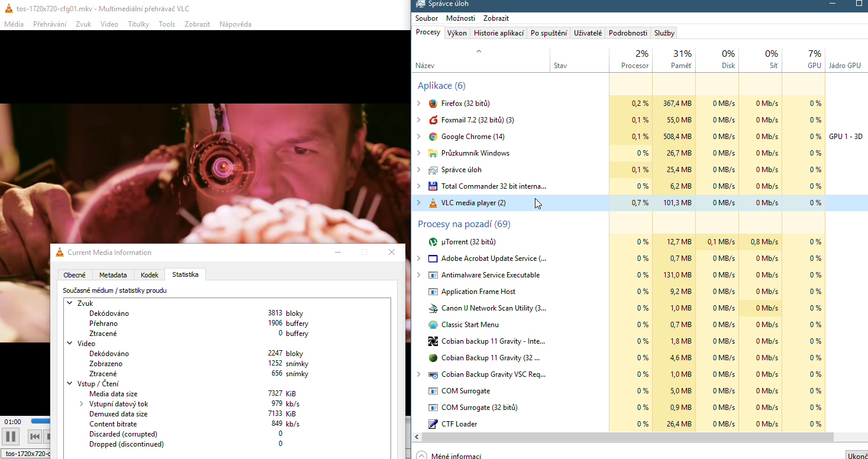868x459 pixels.
Task: Click the Průzkumník Windows folder icon
Action: tap(433, 153)
